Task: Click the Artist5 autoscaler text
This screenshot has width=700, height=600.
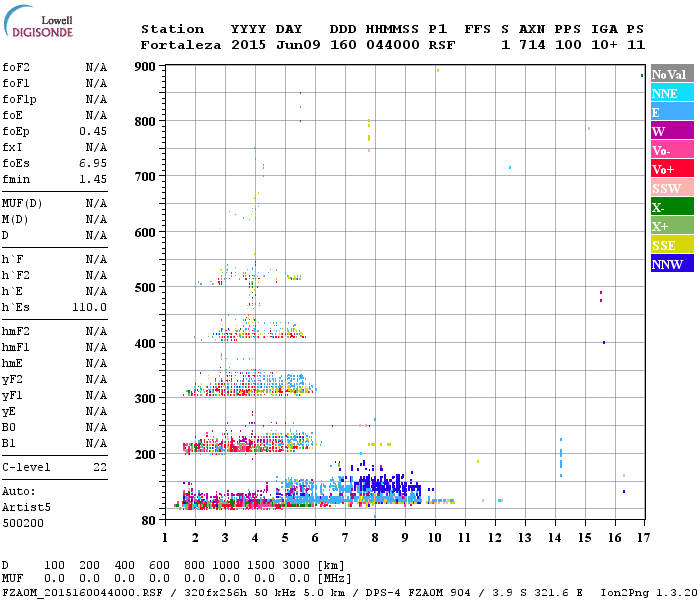Action: (26, 508)
